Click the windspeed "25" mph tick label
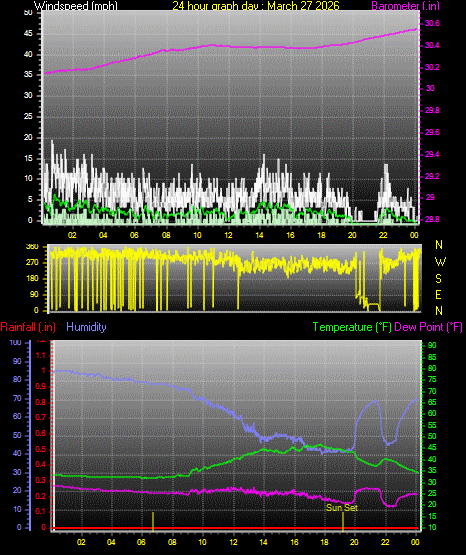The height and width of the screenshot is (555, 466). (28, 116)
